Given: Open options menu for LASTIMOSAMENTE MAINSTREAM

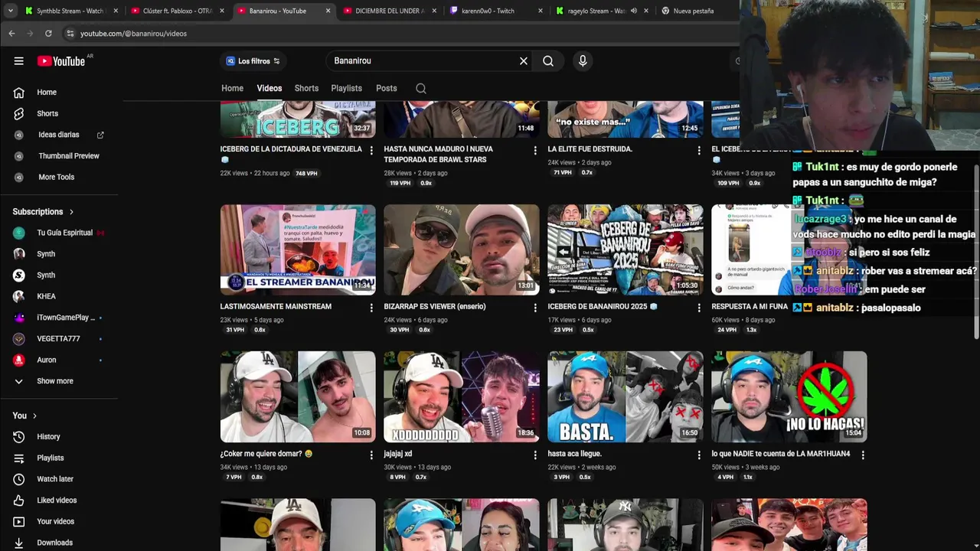Looking at the screenshot, I should [x=371, y=308].
